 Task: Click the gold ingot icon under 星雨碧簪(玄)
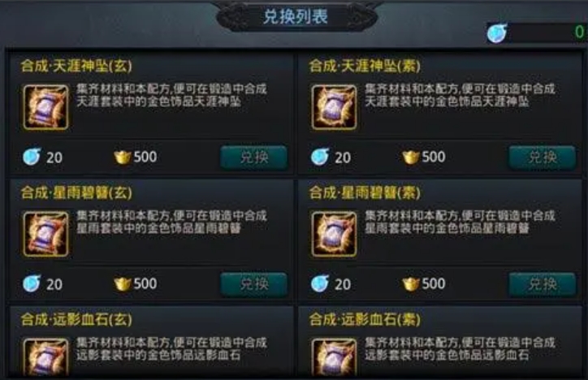pyautogui.click(x=123, y=283)
